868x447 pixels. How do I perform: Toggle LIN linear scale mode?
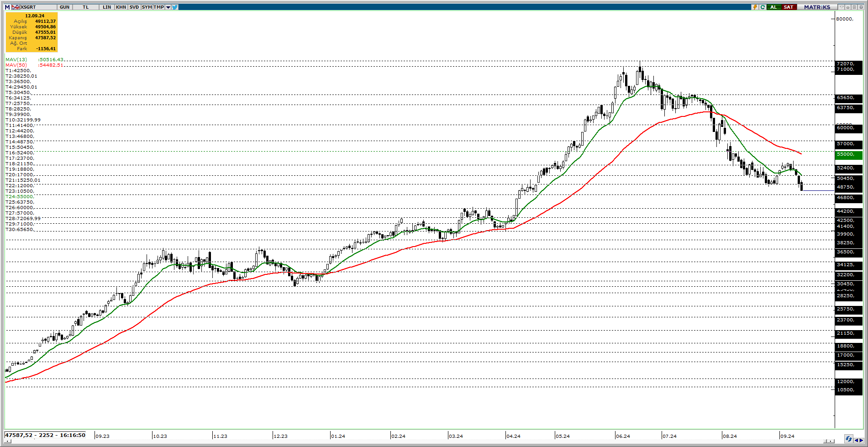(107, 7)
